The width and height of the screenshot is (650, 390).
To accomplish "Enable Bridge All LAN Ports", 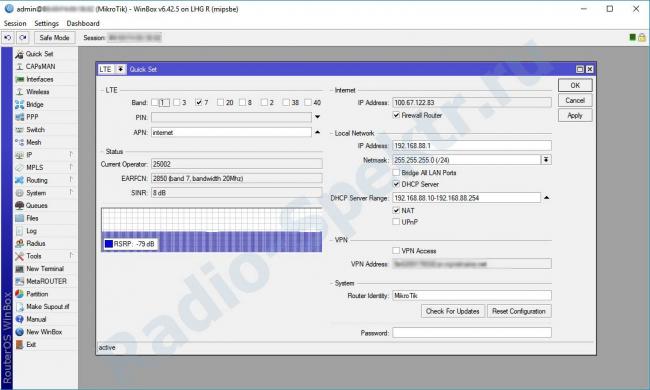I will (396, 172).
